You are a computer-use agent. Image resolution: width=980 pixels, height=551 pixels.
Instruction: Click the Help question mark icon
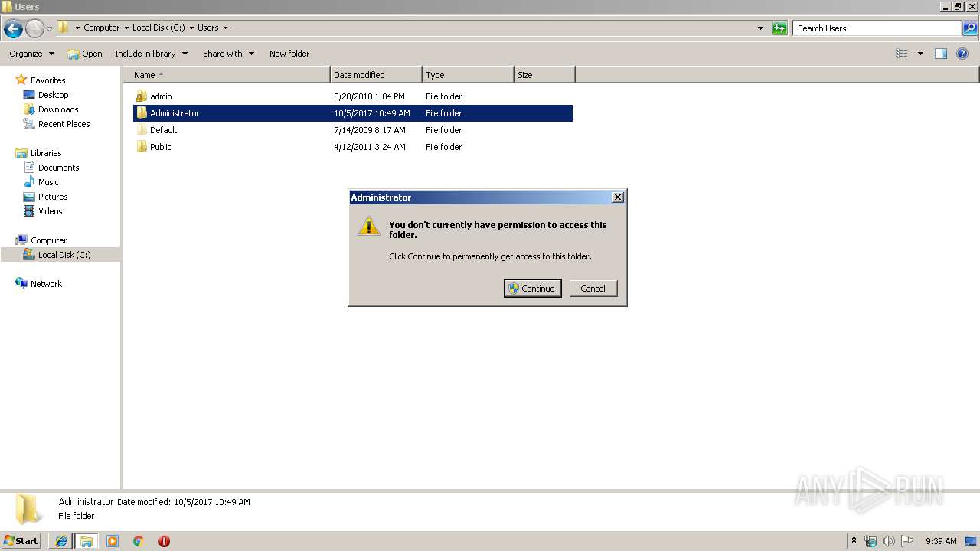(x=963, y=54)
